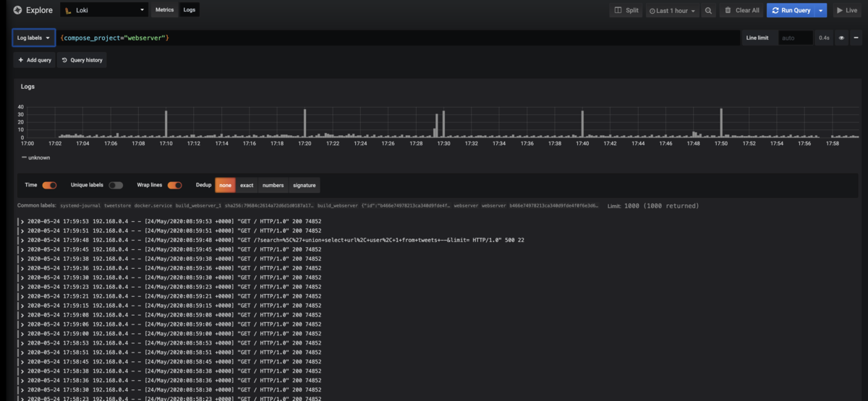Start Live log tailing
Image resolution: width=868 pixels, height=401 pixels.
click(x=847, y=11)
